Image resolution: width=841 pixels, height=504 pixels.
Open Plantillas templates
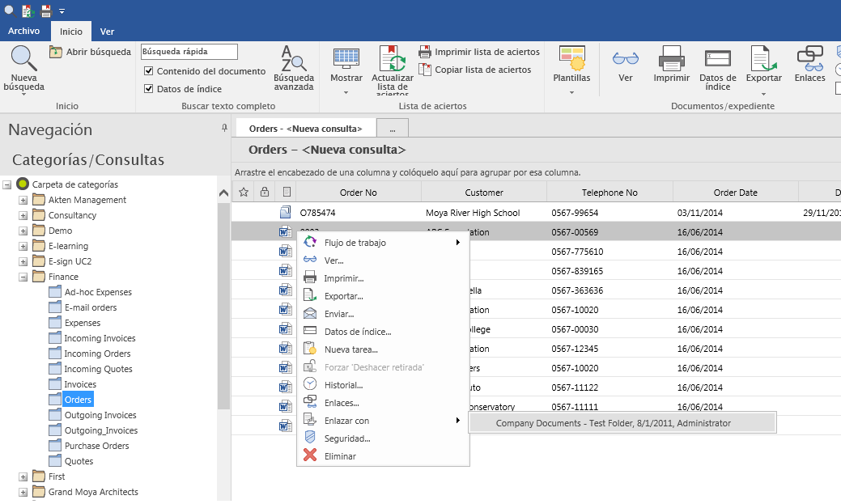pyautogui.click(x=571, y=70)
